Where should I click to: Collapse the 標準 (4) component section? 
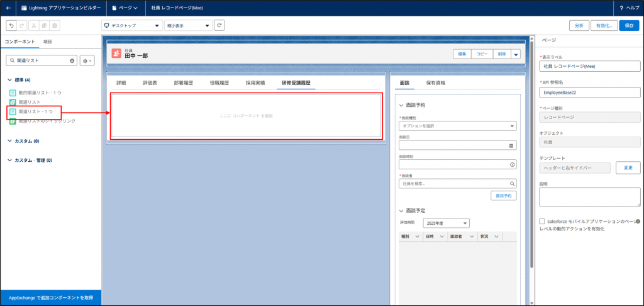(x=10, y=79)
